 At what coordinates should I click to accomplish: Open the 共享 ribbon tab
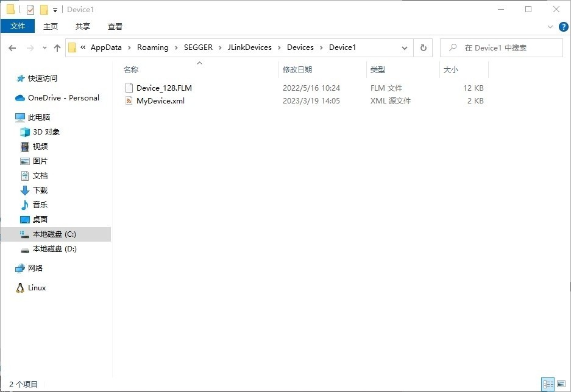[x=83, y=26]
